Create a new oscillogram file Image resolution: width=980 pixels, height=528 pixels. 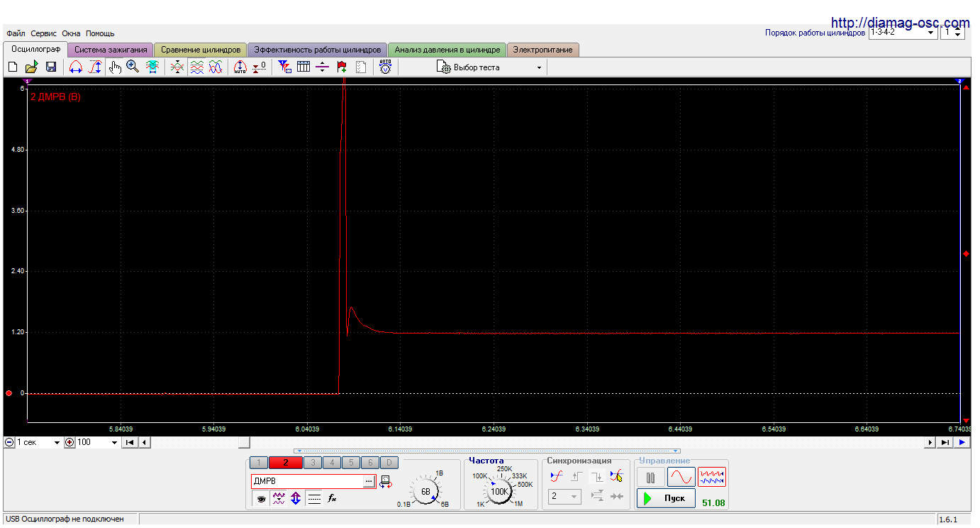[x=13, y=67]
